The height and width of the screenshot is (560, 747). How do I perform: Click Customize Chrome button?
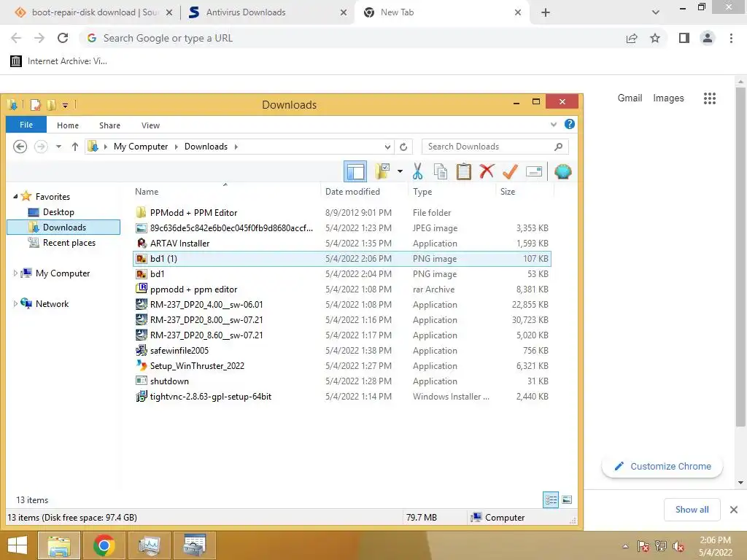coord(662,466)
